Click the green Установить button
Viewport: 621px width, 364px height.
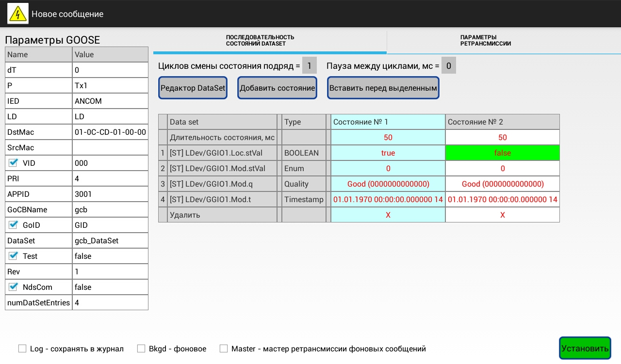pos(585,348)
